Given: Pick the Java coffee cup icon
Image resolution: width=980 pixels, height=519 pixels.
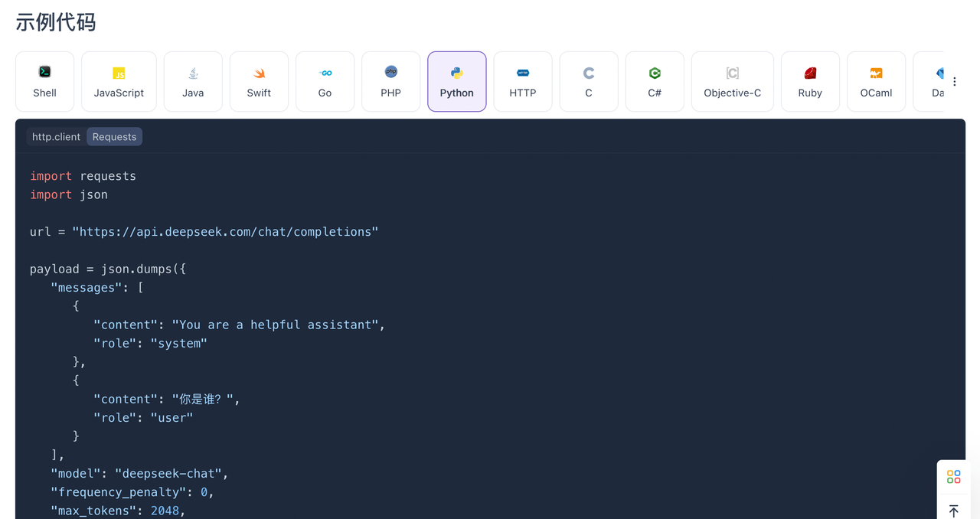Looking at the screenshot, I should (x=193, y=73).
